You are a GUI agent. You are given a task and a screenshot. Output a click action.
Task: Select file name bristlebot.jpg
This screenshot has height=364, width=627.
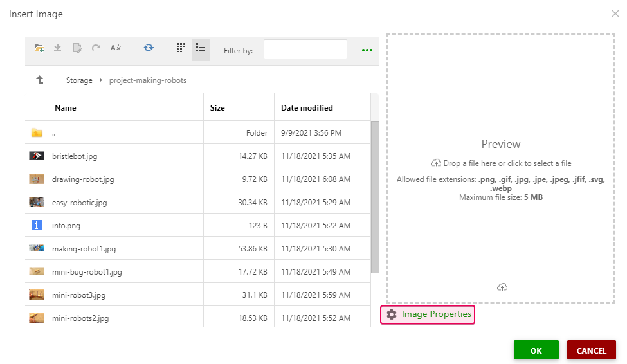point(75,156)
